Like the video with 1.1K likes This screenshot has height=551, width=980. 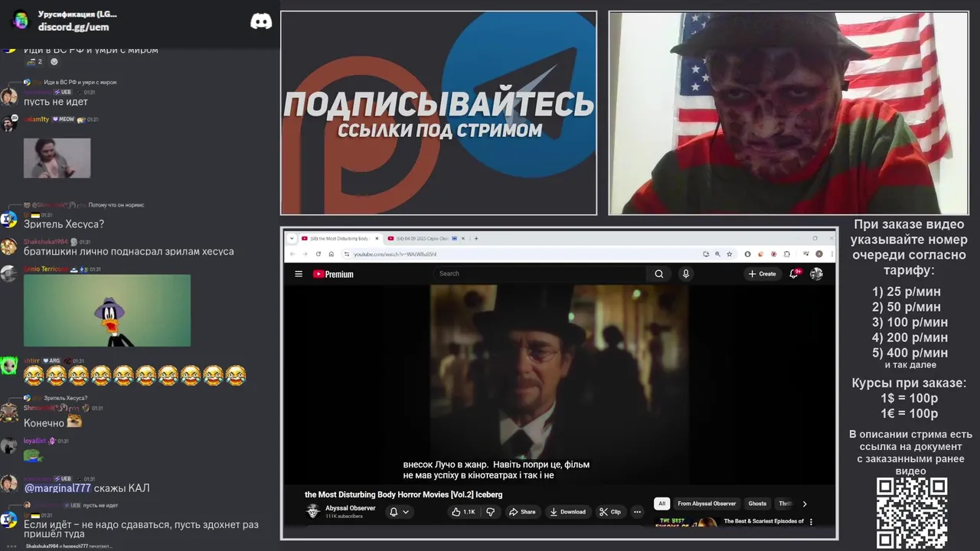[x=463, y=512]
